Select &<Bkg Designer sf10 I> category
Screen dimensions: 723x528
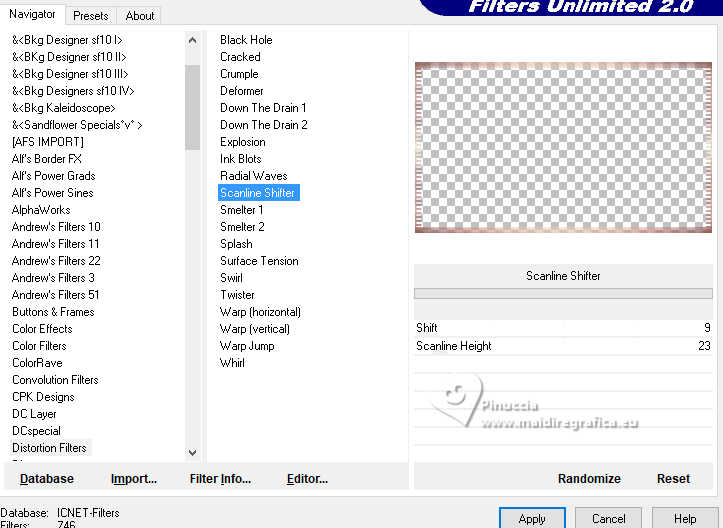coord(67,40)
